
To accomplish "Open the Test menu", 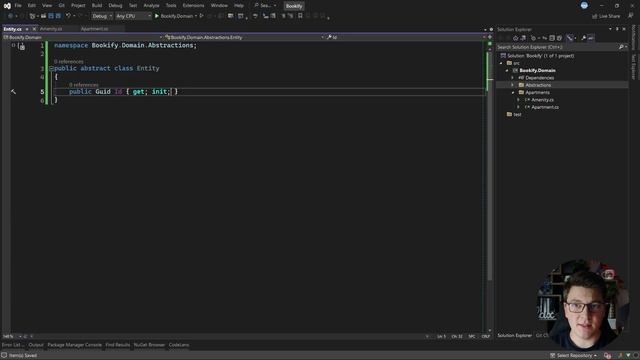I will pos(133,6).
